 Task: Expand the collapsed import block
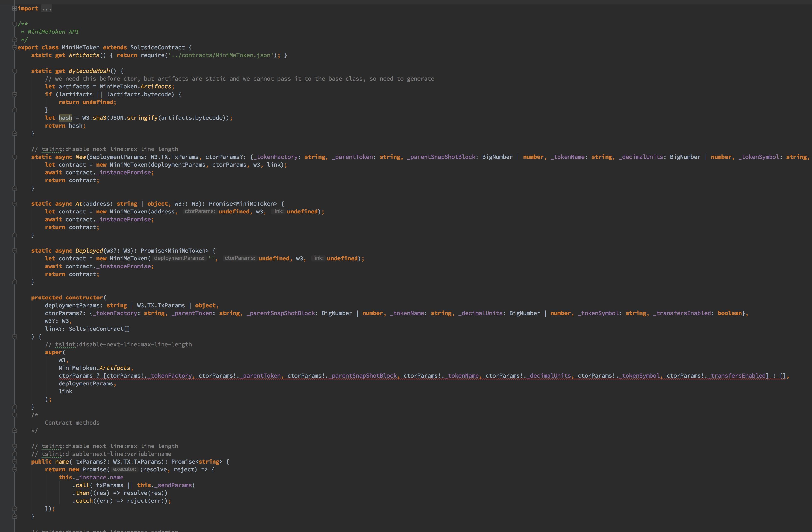coord(14,8)
